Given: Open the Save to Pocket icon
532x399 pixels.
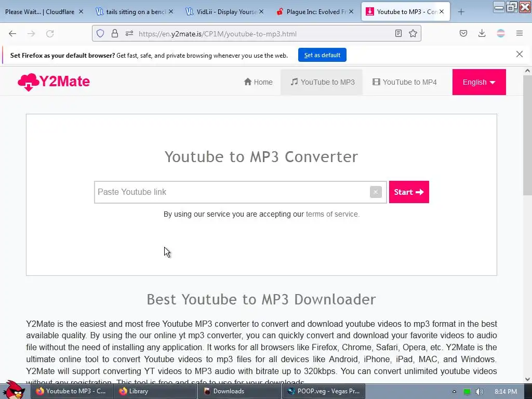Looking at the screenshot, I should [463, 33].
